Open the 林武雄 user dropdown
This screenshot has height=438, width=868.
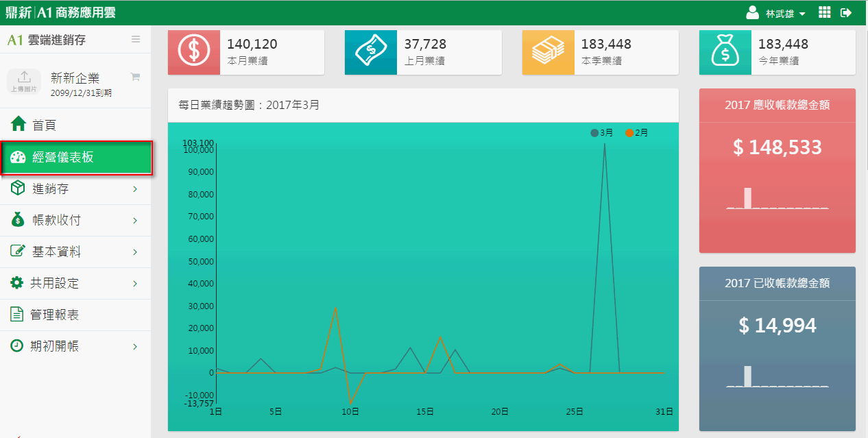(x=785, y=13)
